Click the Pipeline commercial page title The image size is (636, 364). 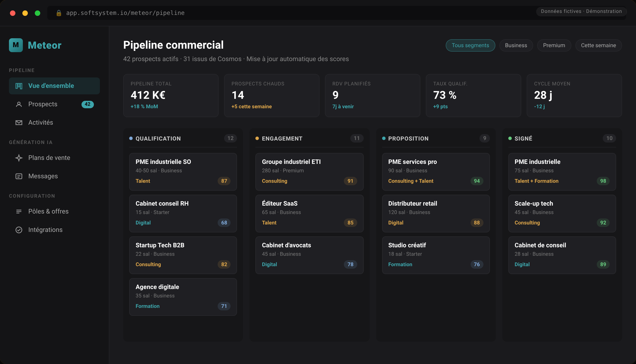173,45
